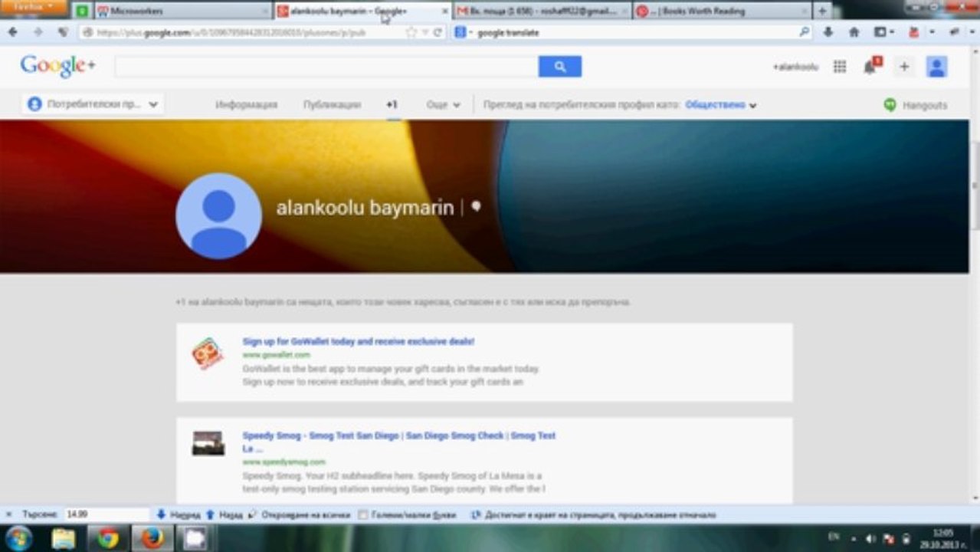980x552 pixels.
Task: Click the find next down arrow
Action: [161, 515]
